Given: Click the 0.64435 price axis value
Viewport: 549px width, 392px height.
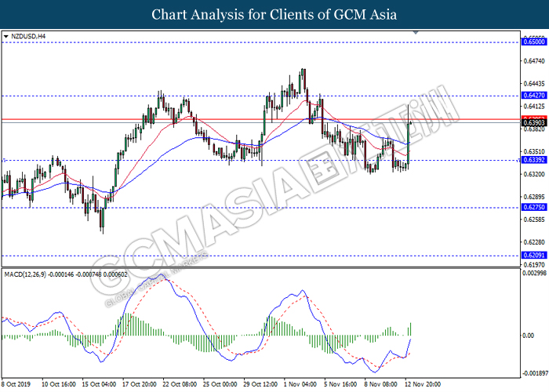Looking at the screenshot, I should 534,84.
